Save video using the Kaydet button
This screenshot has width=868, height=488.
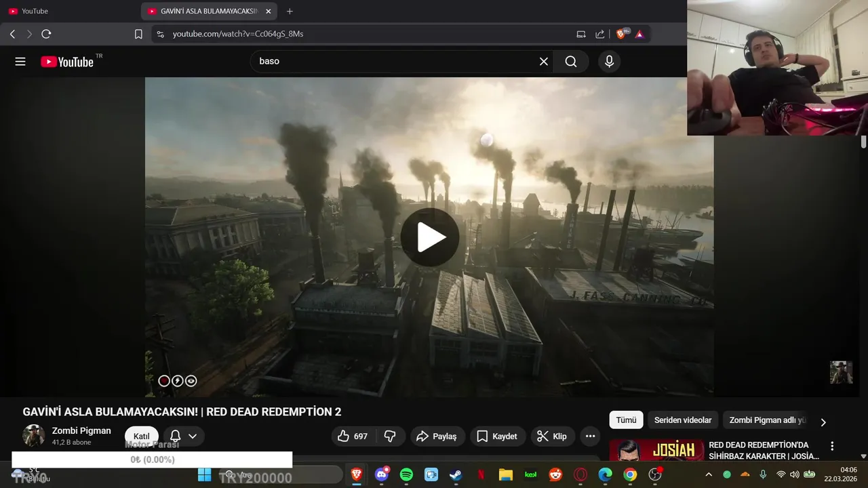tap(497, 436)
